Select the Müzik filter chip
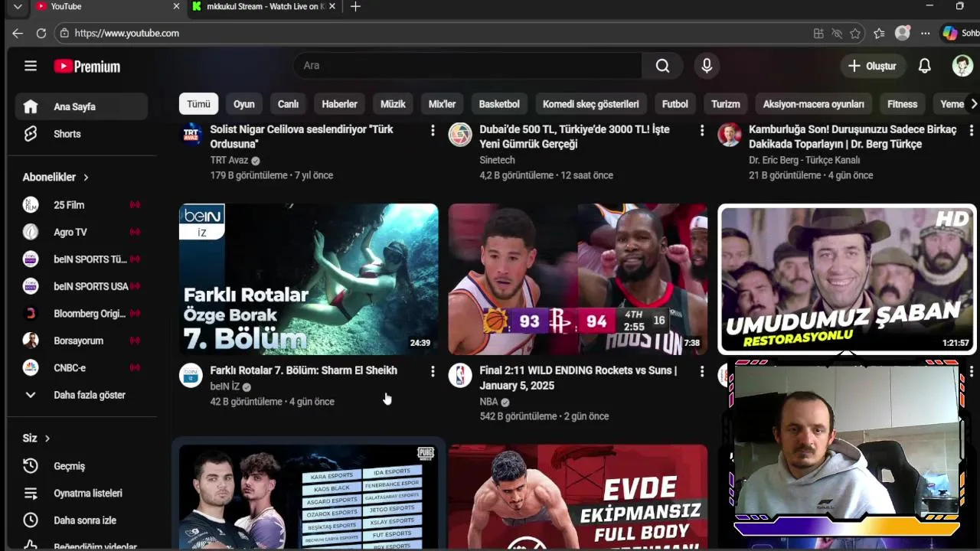The image size is (980, 551). (x=393, y=104)
